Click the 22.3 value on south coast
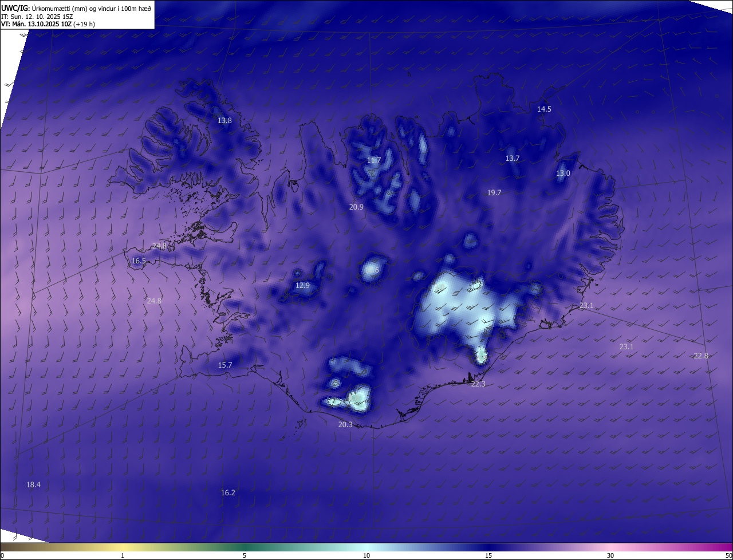Image resolution: width=733 pixels, height=560 pixels. point(478,384)
